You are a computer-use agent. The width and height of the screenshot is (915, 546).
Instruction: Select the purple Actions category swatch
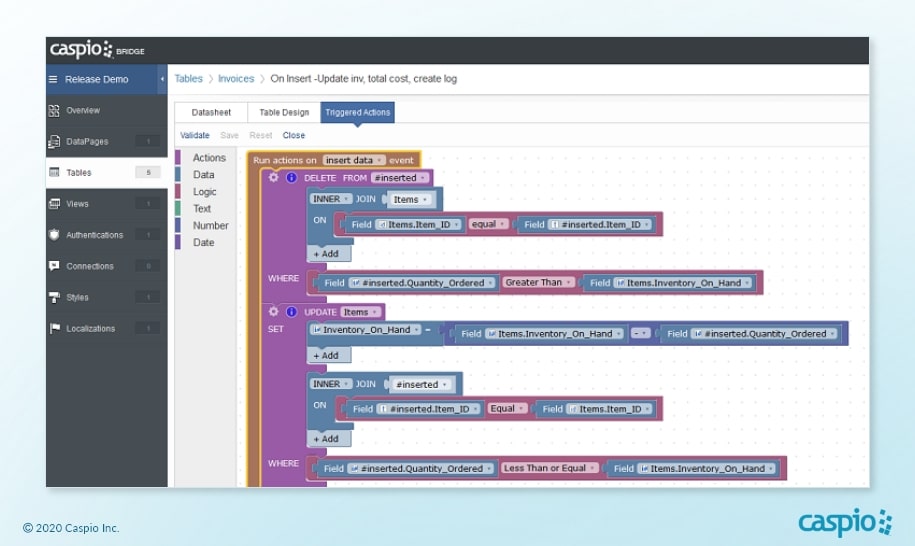179,158
